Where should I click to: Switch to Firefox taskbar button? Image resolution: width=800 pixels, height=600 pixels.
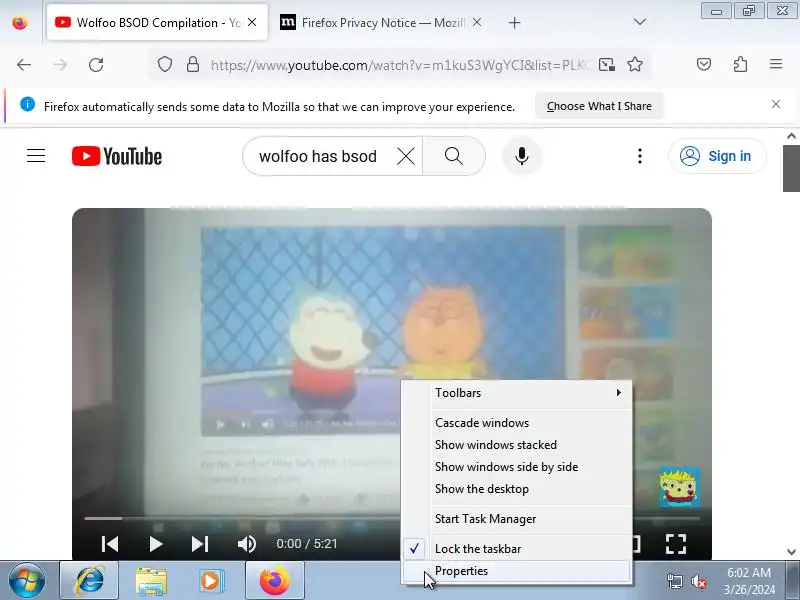(x=275, y=581)
